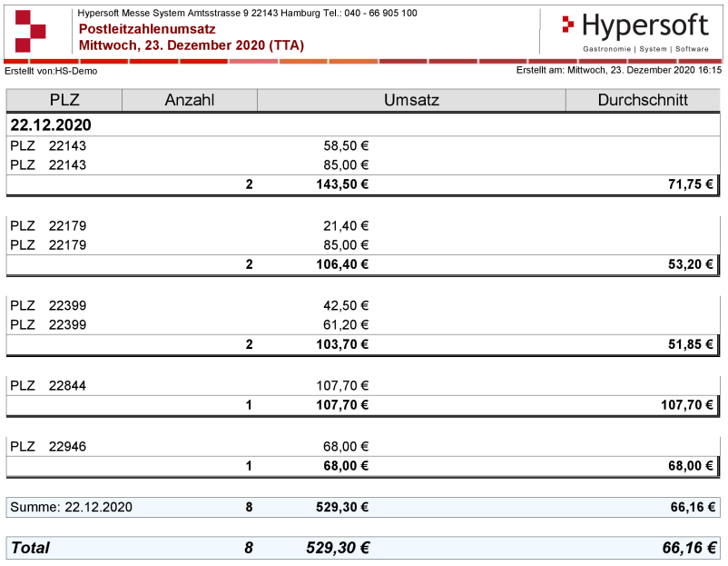The image size is (728, 566).
Task: Click the PLZ column header
Action: 64,100
